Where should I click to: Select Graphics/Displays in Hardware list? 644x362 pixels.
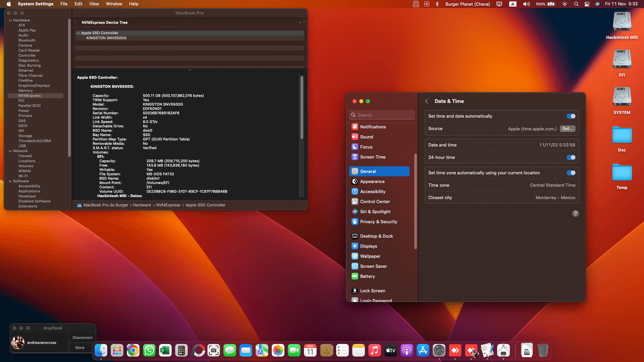coord(34,85)
